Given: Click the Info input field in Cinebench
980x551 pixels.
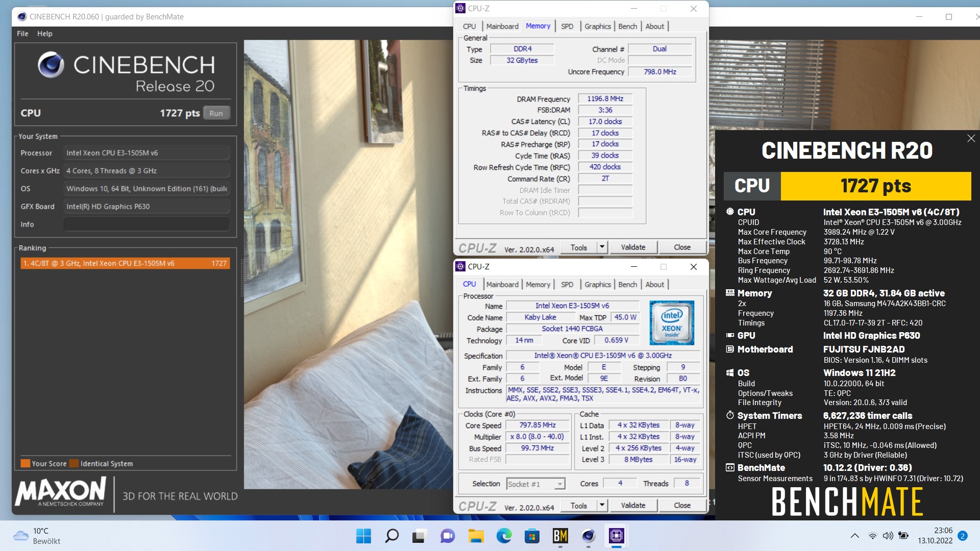Looking at the screenshot, I should coord(146,224).
